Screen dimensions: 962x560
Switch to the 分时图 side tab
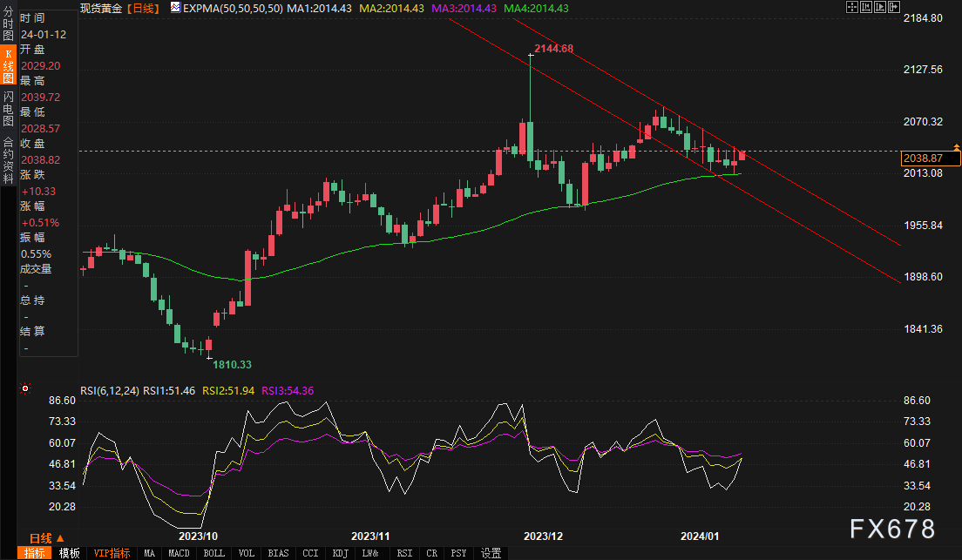point(8,24)
